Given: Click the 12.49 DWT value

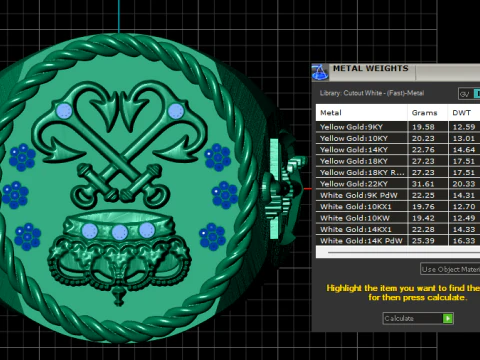Looking at the screenshot, I should (x=464, y=218).
